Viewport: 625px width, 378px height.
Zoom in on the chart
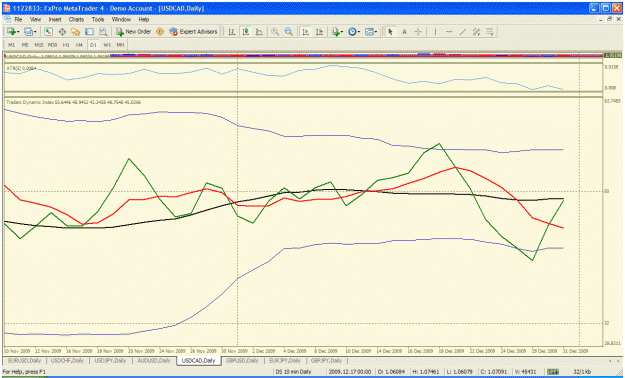(x=275, y=32)
